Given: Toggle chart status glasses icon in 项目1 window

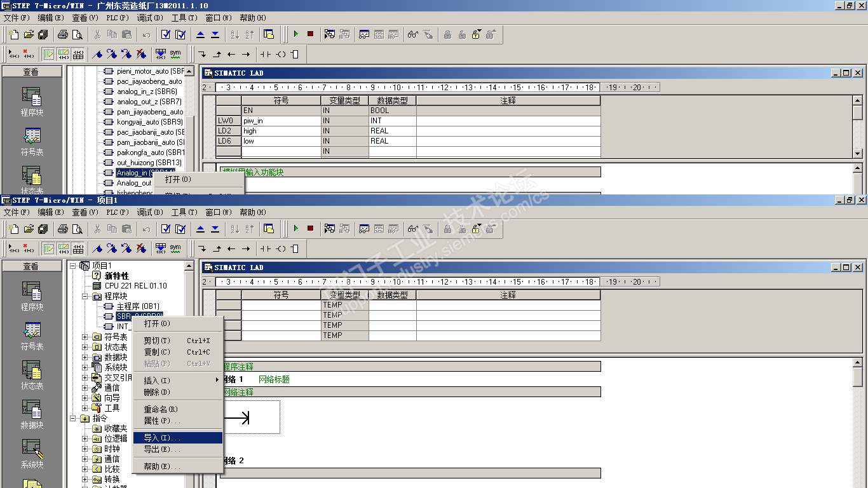Looking at the screenshot, I should click(x=413, y=229).
